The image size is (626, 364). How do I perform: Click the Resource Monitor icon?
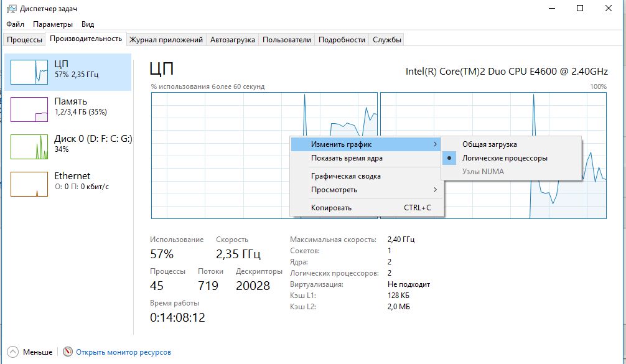(68, 352)
